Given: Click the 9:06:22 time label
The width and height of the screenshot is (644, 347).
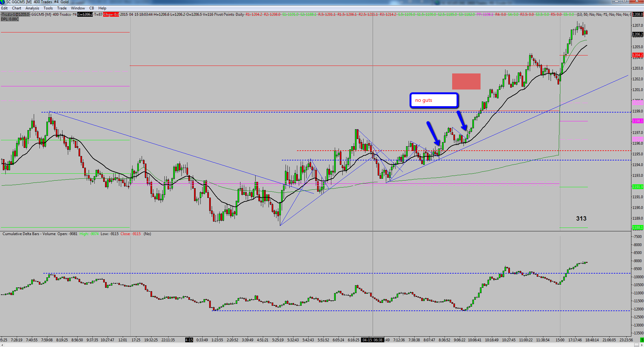Looking at the screenshot, I should (459, 340).
